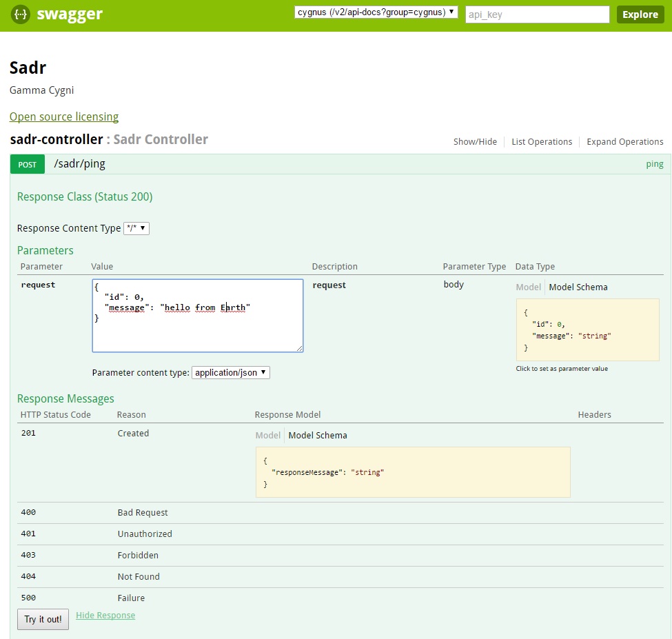Click the 'Not Found' reason text

[x=139, y=577]
